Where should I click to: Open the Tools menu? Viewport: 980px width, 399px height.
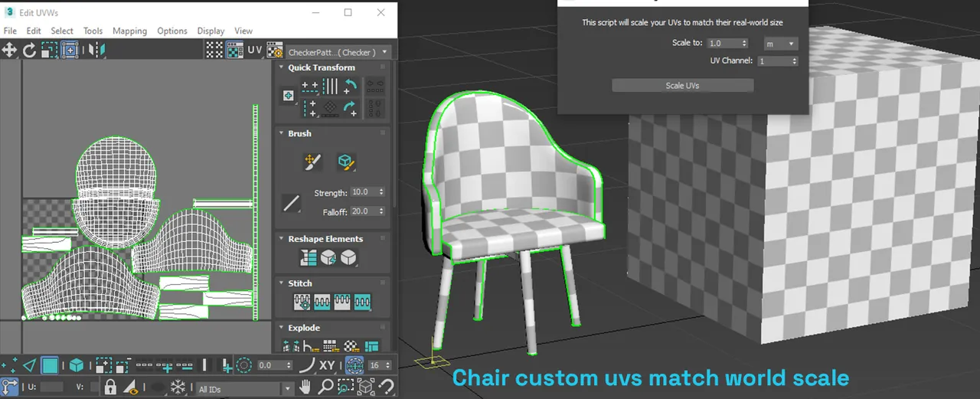93,31
